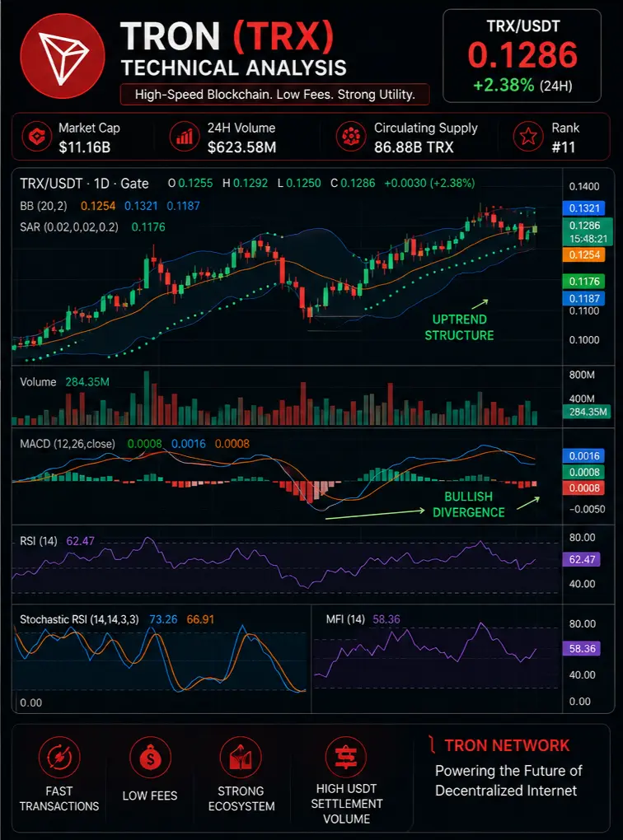Click the open price value O 0.1255
Image resolution: width=623 pixels, height=840 pixels.
tap(190, 183)
